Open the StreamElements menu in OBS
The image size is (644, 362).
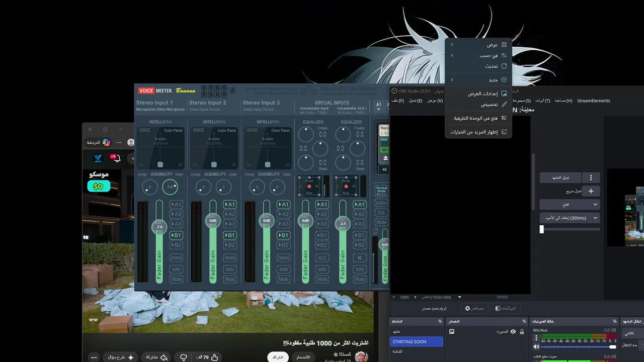[x=594, y=101]
